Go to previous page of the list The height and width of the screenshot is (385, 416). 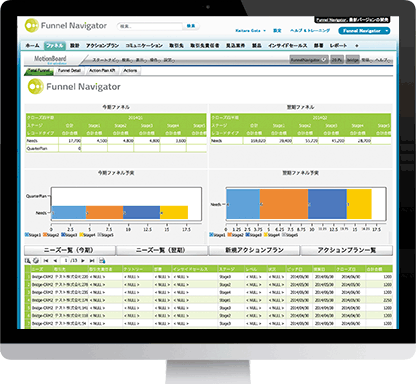(55, 260)
